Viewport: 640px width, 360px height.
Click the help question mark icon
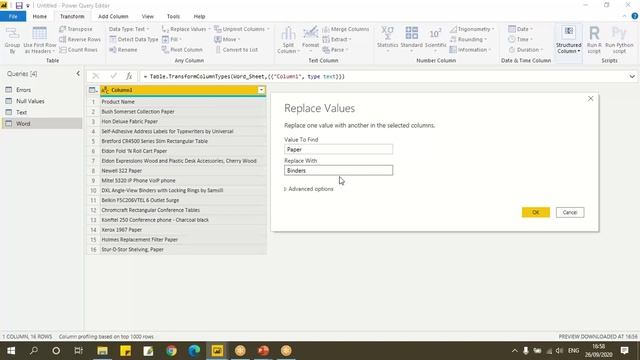[635, 16]
